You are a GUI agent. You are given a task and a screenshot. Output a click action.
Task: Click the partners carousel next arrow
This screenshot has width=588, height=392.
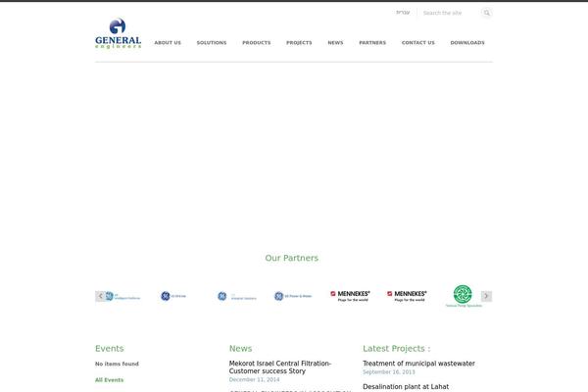(x=486, y=296)
